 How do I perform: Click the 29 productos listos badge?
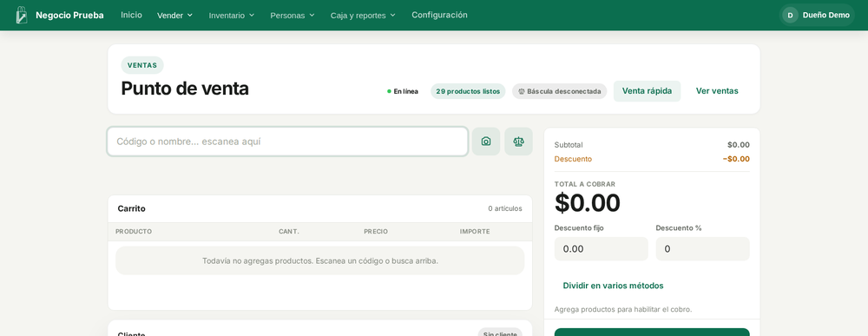(468, 91)
